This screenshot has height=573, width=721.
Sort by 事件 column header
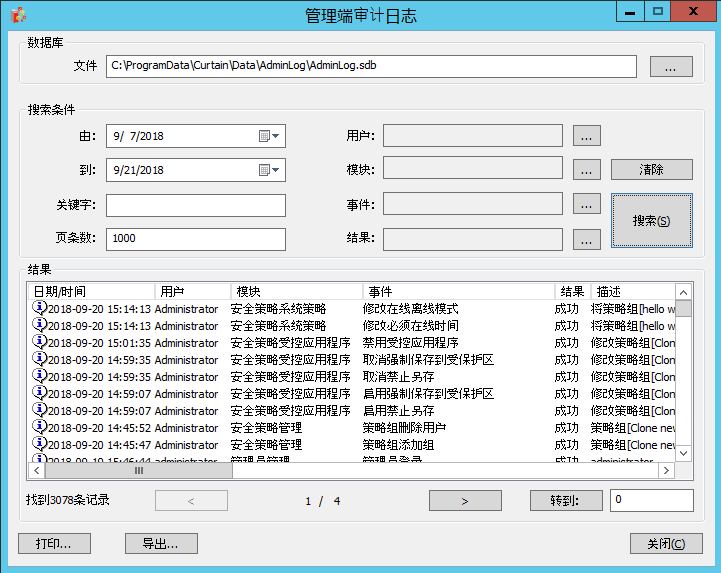(x=459, y=292)
